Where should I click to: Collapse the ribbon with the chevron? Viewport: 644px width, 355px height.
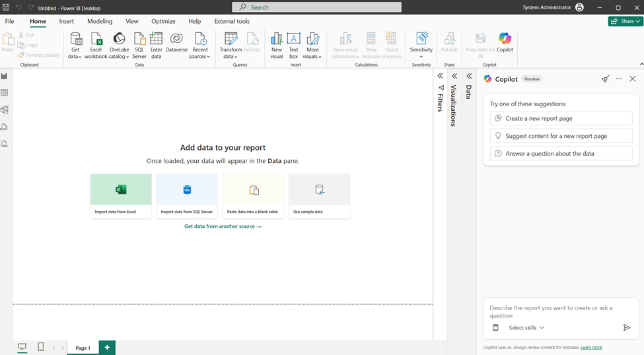click(641, 64)
